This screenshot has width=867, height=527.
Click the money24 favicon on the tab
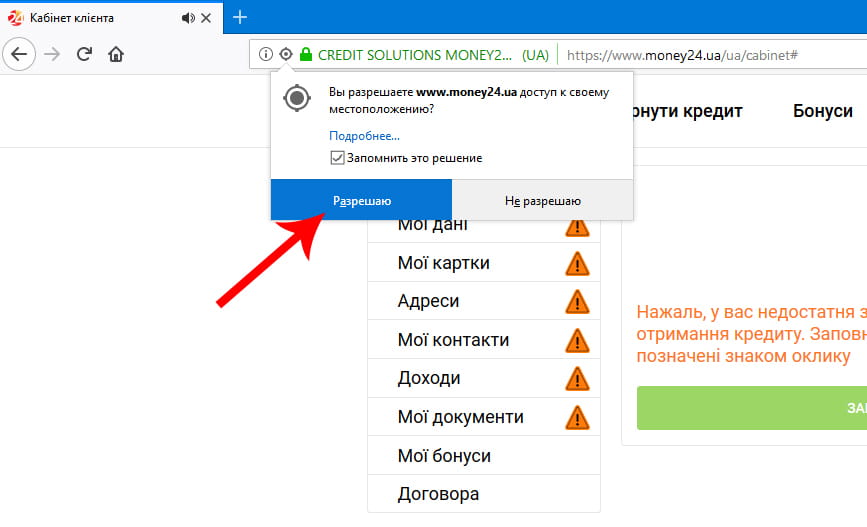[15, 18]
